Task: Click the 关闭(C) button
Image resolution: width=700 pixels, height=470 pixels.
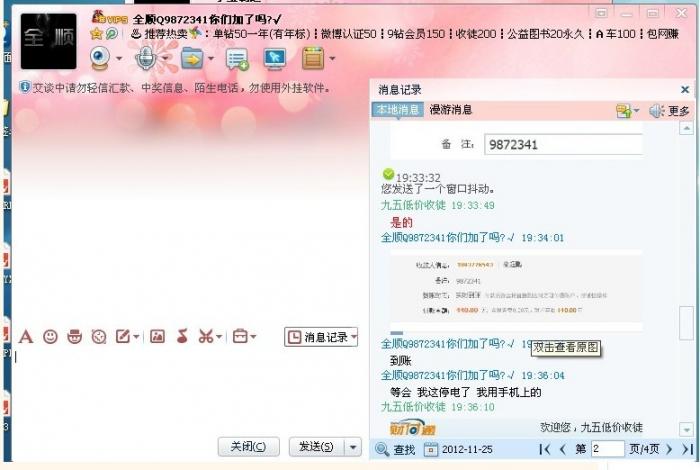Action: click(x=249, y=447)
